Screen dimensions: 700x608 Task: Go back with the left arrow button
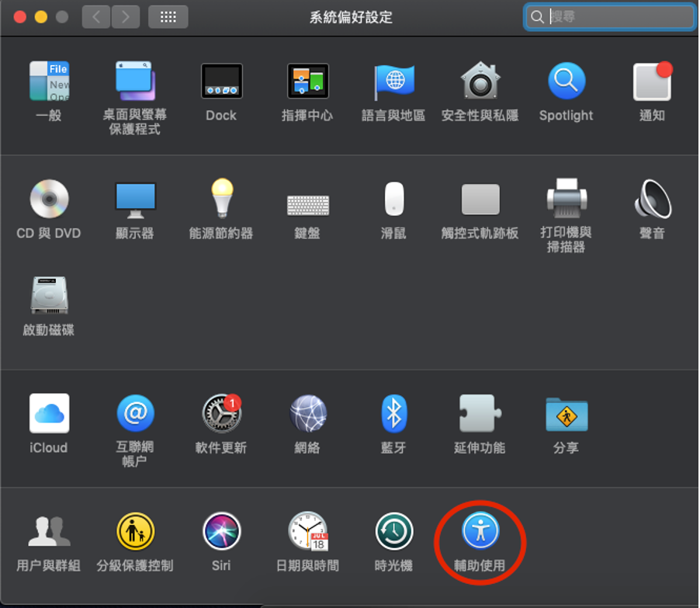(96, 17)
